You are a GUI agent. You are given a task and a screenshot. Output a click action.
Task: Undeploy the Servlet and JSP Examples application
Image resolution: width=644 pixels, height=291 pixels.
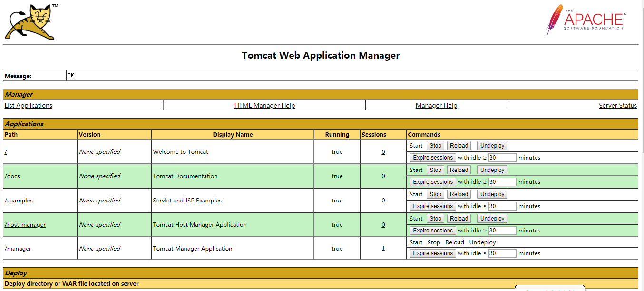coord(492,194)
